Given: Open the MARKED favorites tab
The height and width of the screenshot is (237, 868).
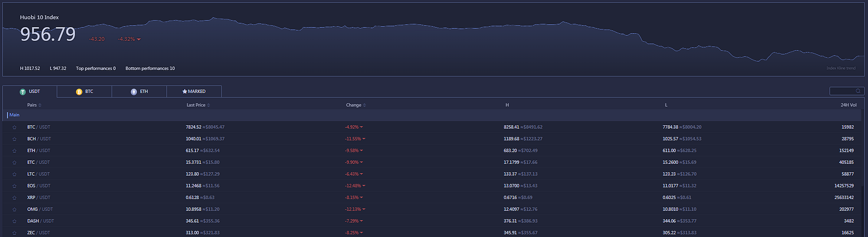Looking at the screenshot, I should click(194, 92).
